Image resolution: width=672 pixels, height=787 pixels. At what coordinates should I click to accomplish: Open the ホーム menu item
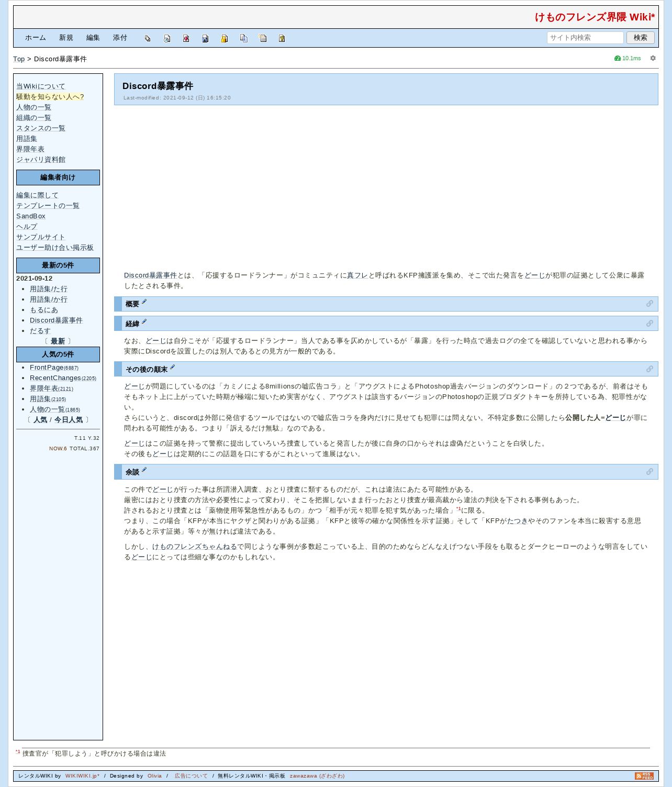click(x=36, y=38)
